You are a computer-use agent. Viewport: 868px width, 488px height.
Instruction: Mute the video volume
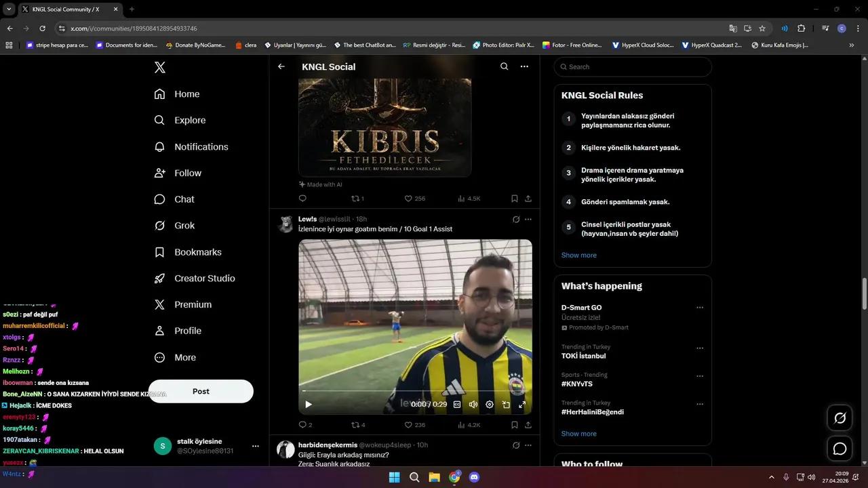[x=473, y=405]
